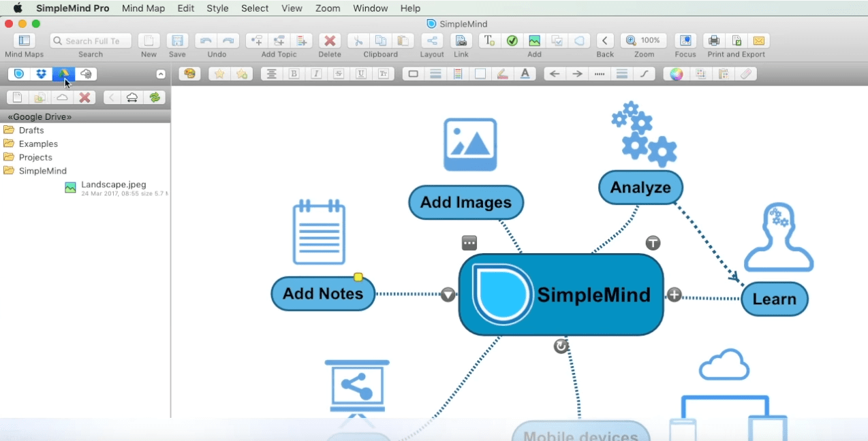Set text alignment to center

(x=272, y=74)
